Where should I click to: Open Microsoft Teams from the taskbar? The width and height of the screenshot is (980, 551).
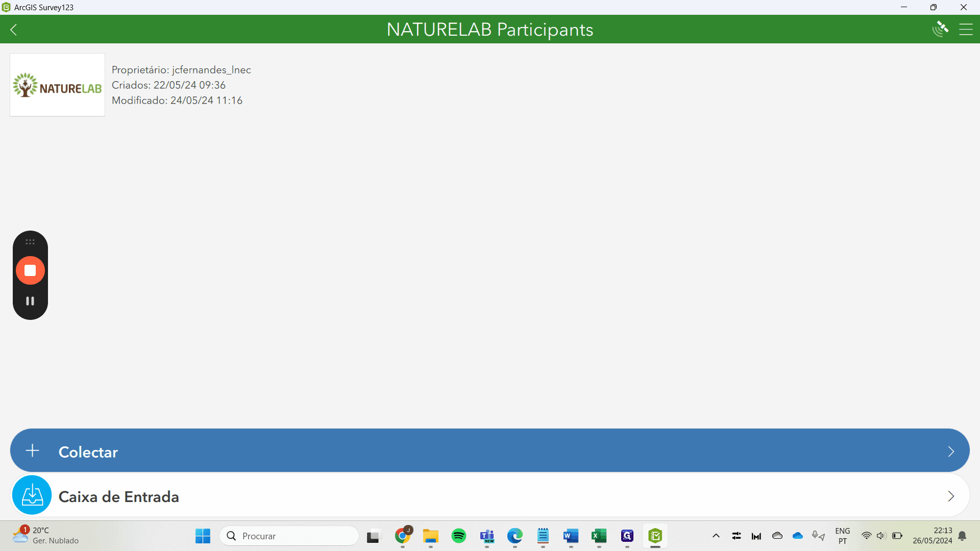(x=487, y=536)
